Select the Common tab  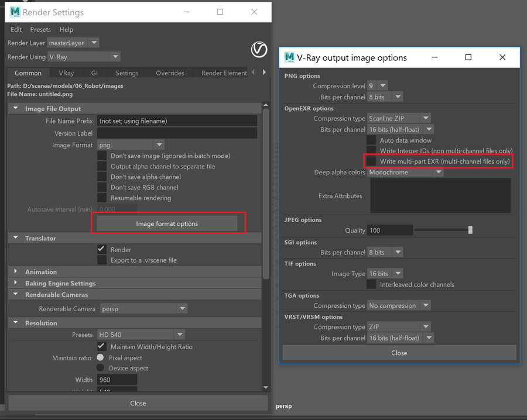point(28,73)
